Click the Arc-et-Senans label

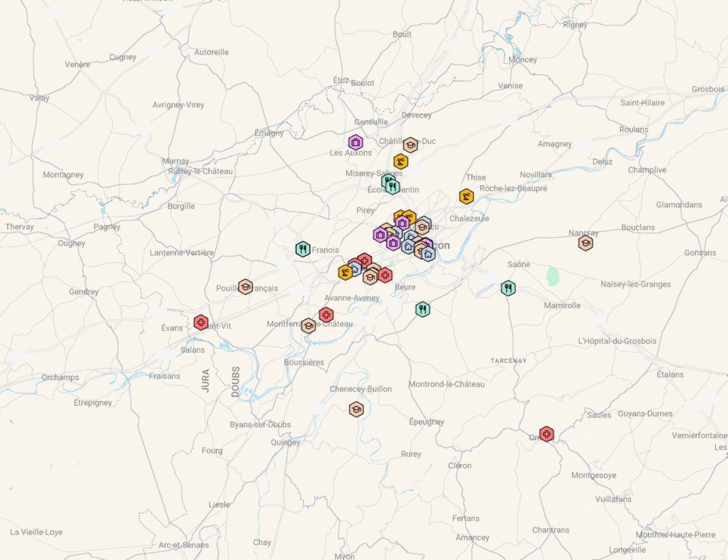pyautogui.click(x=184, y=545)
